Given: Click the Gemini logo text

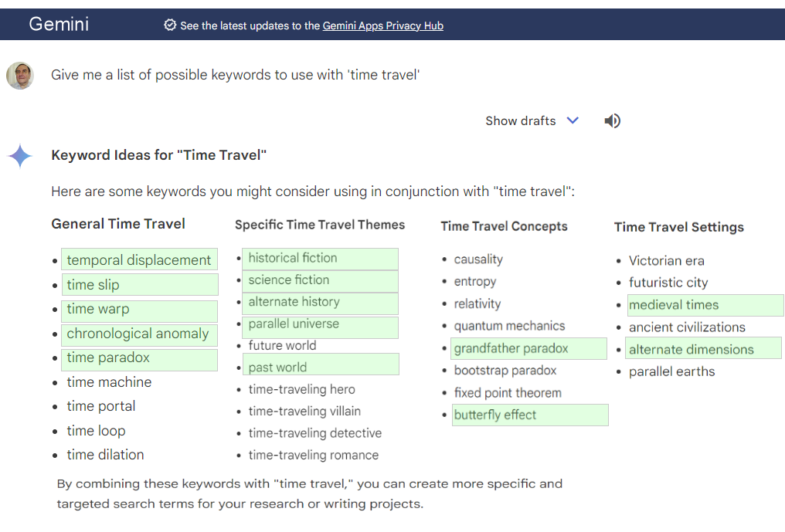Looking at the screenshot, I should coord(59,25).
